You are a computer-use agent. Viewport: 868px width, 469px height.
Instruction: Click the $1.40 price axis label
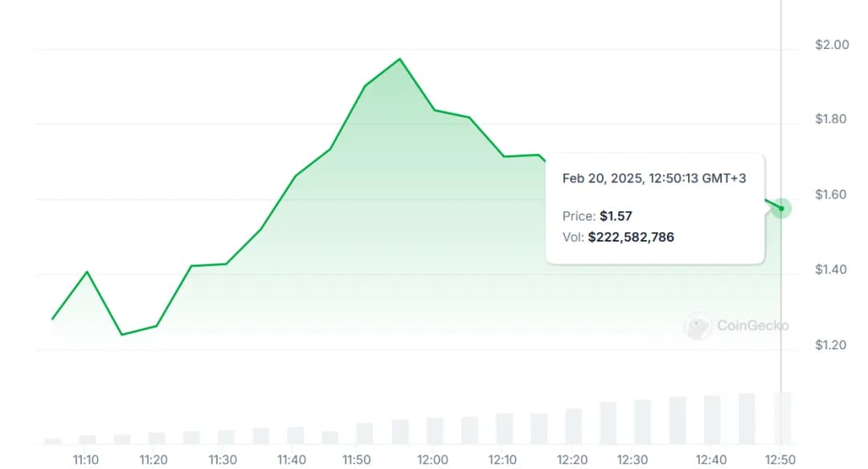(x=831, y=270)
